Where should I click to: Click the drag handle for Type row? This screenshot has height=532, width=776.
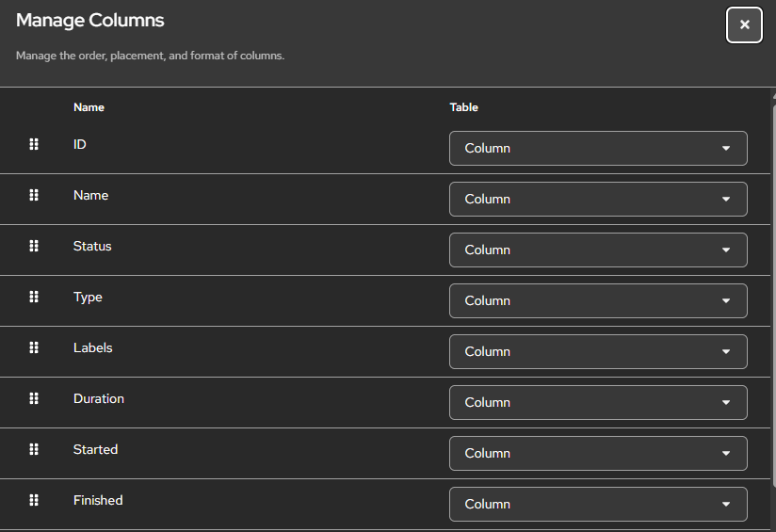pyautogui.click(x=34, y=297)
